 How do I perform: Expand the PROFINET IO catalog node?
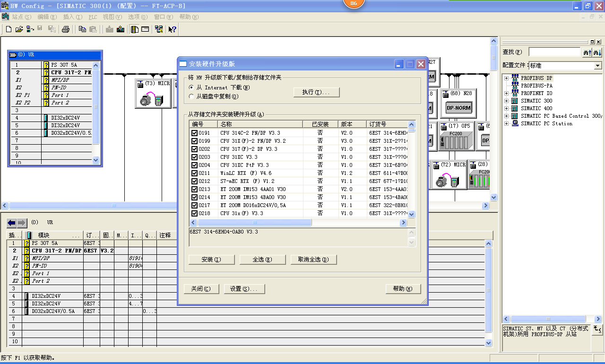507,93
